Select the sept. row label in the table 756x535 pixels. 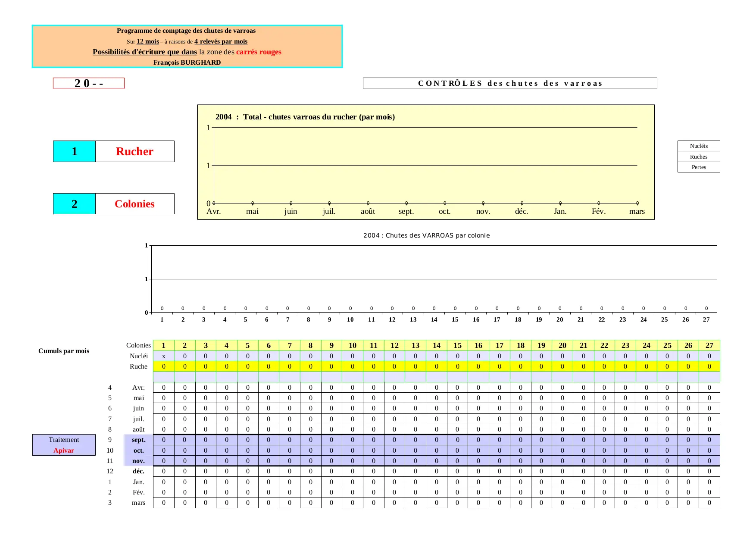[138, 440]
